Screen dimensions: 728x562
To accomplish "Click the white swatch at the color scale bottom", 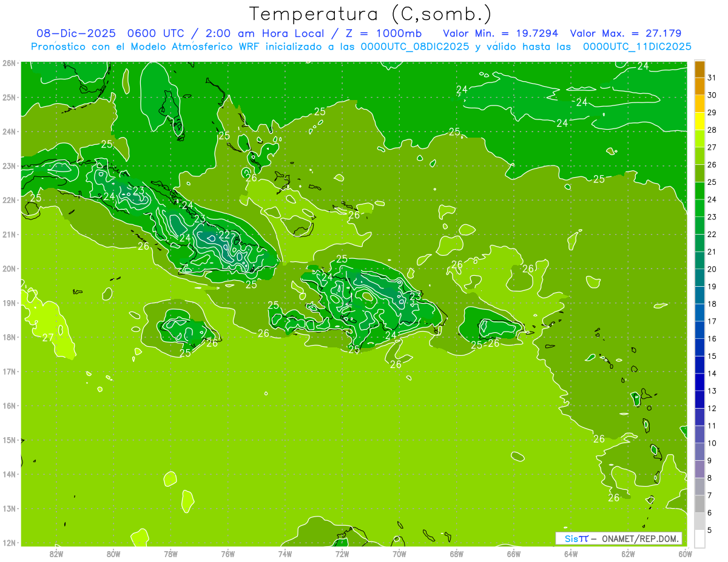I will tap(699, 538).
